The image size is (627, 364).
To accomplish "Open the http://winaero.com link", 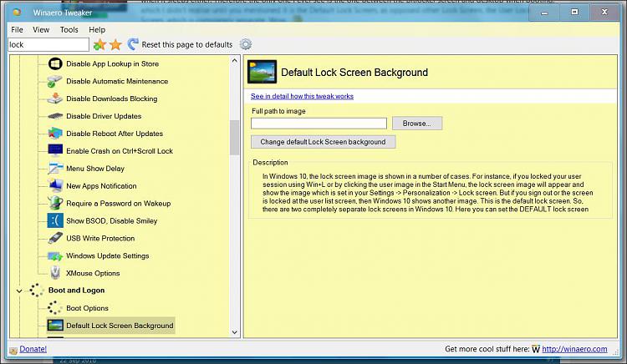I will point(574,349).
